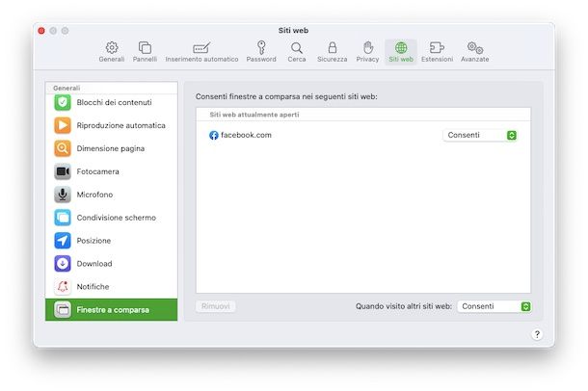The height and width of the screenshot is (391, 588).
Task: Open facebook.com Consenti dropdown
Action: [480, 135]
